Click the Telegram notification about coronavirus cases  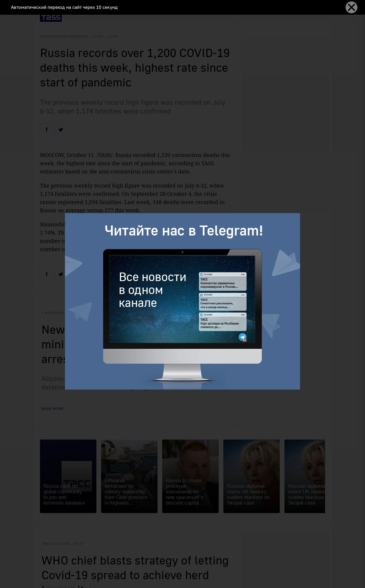click(223, 281)
